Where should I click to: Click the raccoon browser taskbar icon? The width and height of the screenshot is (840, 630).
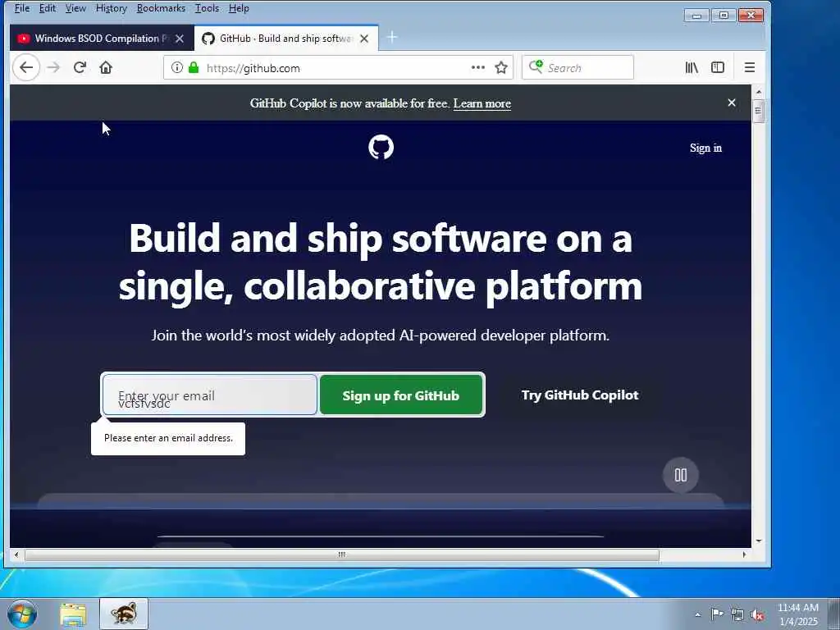(x=124, y=614)
